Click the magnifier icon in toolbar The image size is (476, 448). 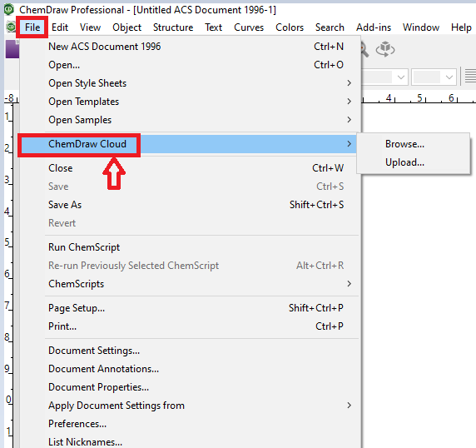click(x=364, y=49)
